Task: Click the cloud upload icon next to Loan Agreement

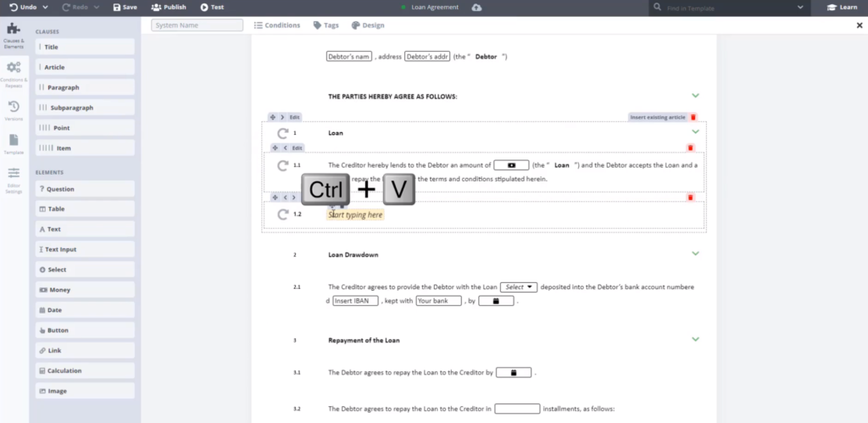Action: (x=477, y=7)
